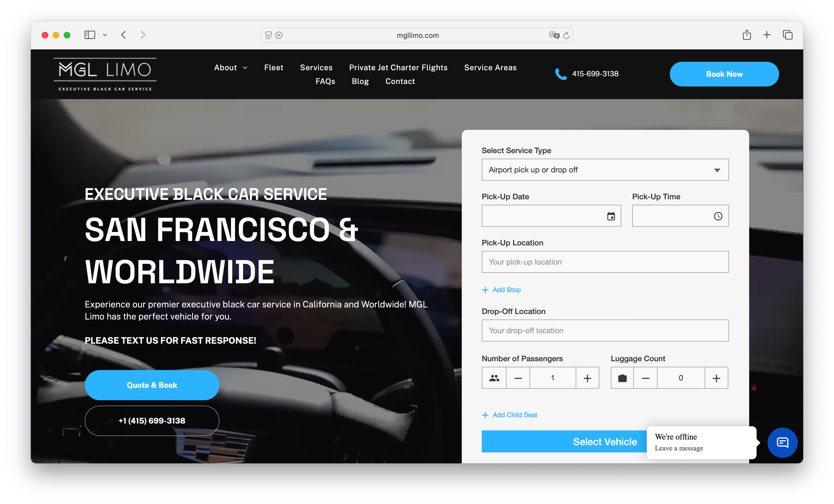Decrease the passenger count
Viewport: 834px width, 504px height.
click(518, 378)
